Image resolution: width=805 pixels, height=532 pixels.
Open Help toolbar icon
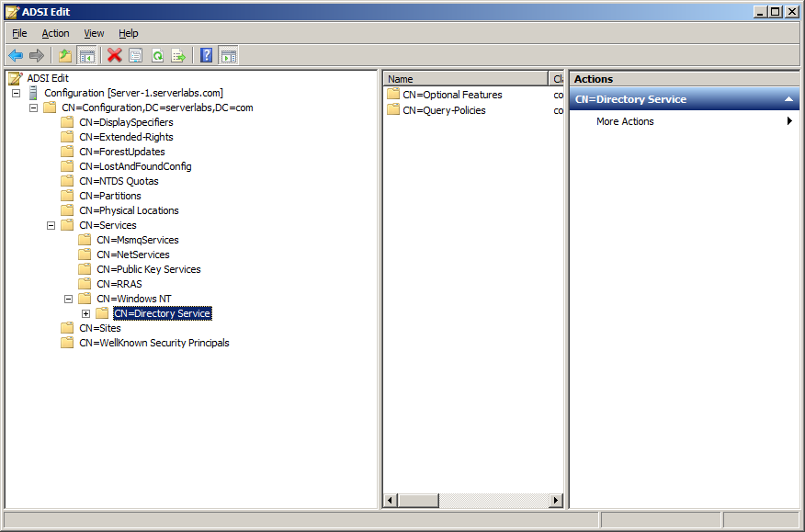coord(207,55)
